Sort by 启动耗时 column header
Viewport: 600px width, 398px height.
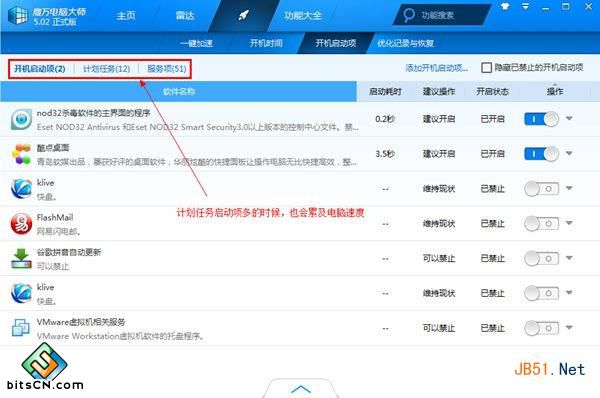coord(385,91)
